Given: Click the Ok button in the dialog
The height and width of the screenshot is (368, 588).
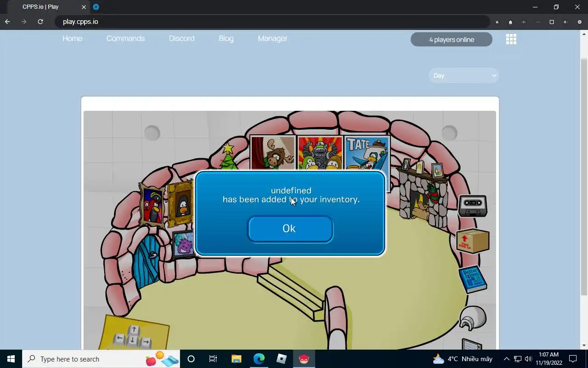Looking at the screenshot, I should pos(290,229).
